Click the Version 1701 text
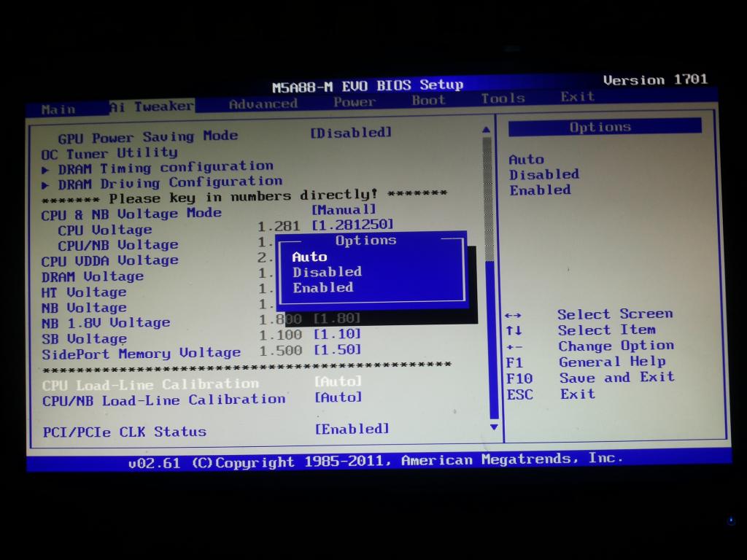The image size is (747, 560). pos(656,79)
